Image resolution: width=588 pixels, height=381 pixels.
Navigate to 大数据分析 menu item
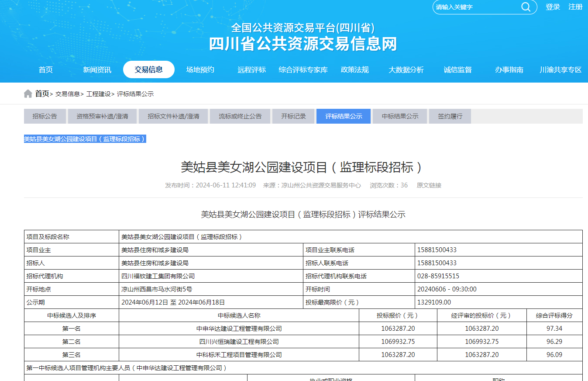[406, 70]
